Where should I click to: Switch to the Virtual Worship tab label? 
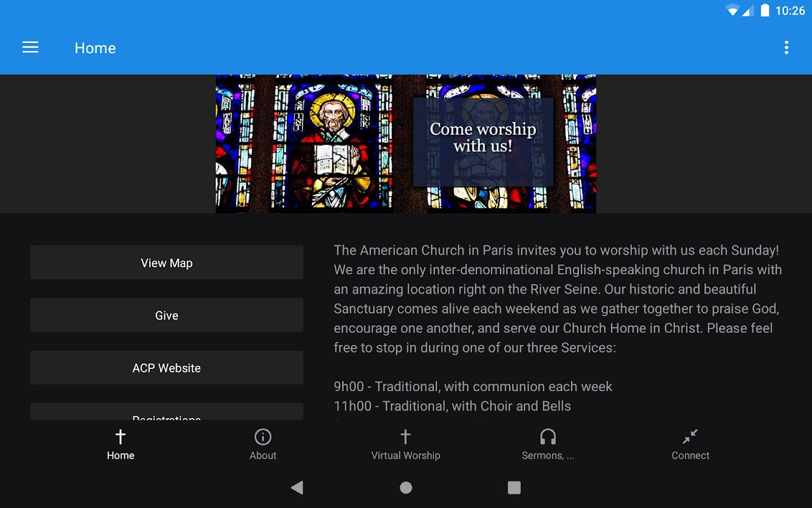click(405, 455)
